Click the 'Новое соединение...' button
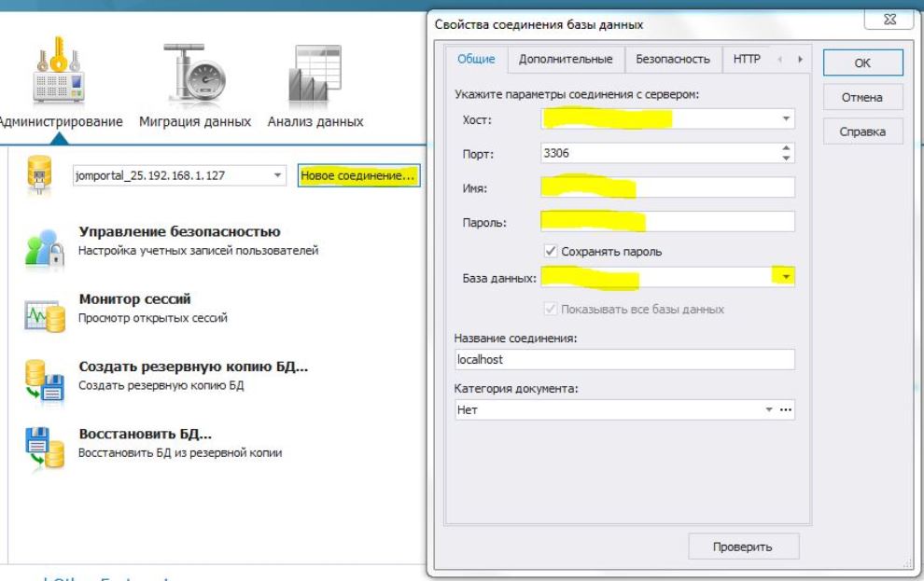The image size is (924, 581). pos(358,175)
